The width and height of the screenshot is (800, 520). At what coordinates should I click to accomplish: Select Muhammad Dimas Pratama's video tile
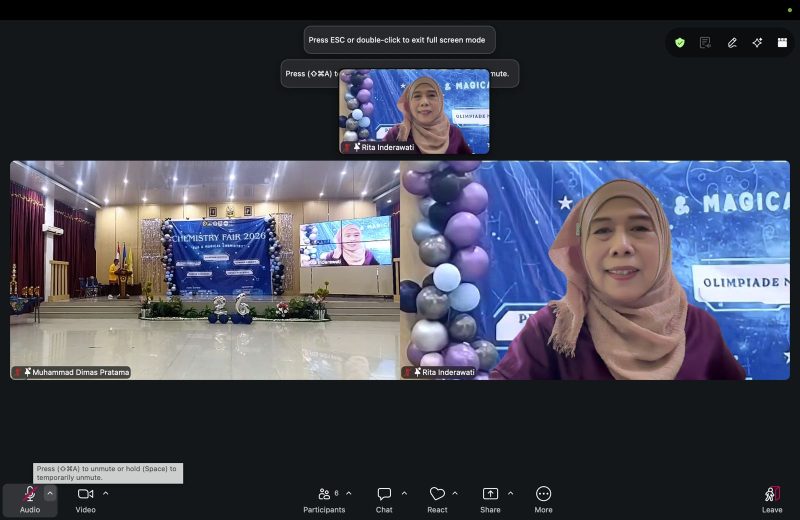[x=205, y=270]
